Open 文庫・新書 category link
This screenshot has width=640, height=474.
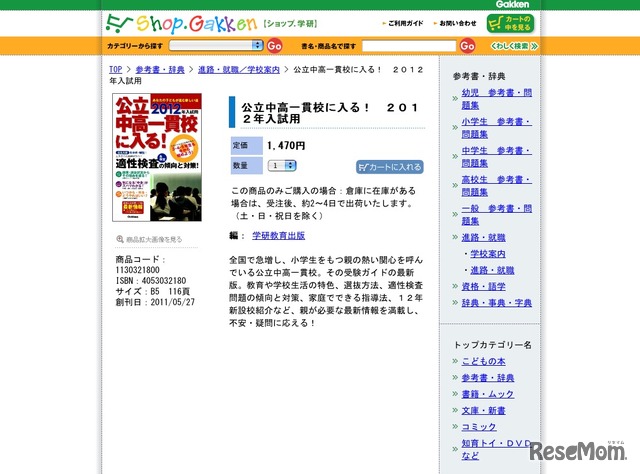coord(483,410)
